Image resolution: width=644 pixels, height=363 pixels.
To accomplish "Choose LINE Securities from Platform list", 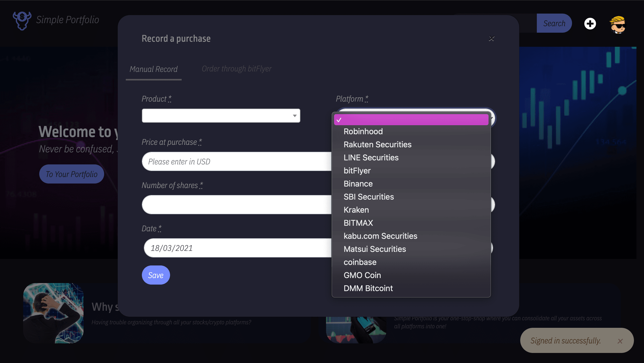I will pos(411,158).
